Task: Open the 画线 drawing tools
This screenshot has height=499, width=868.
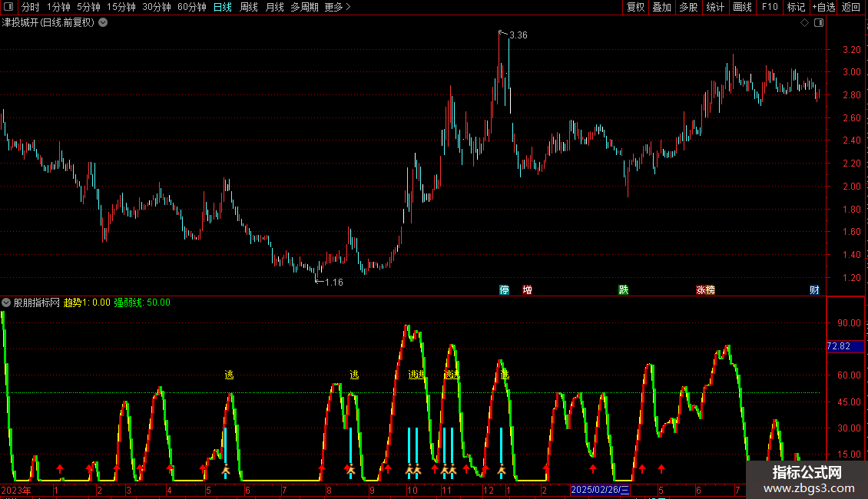Action: point(742,7)
